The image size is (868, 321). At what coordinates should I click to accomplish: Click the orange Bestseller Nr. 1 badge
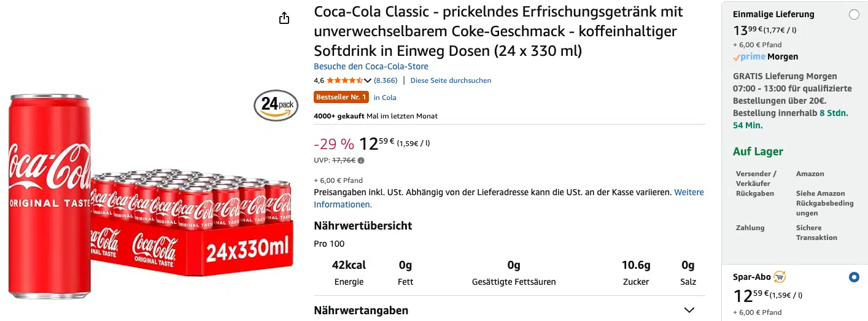[x=341, y=97]
